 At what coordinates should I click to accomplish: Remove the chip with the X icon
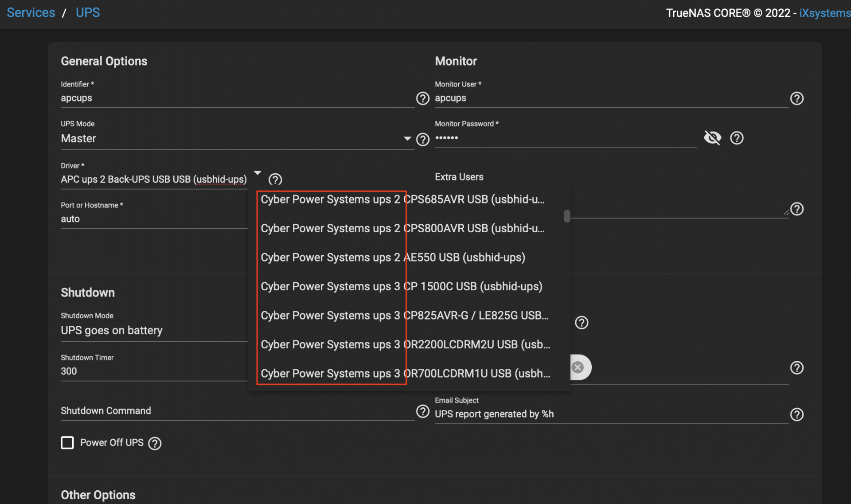pyautogui.click(x=578, y=367)
